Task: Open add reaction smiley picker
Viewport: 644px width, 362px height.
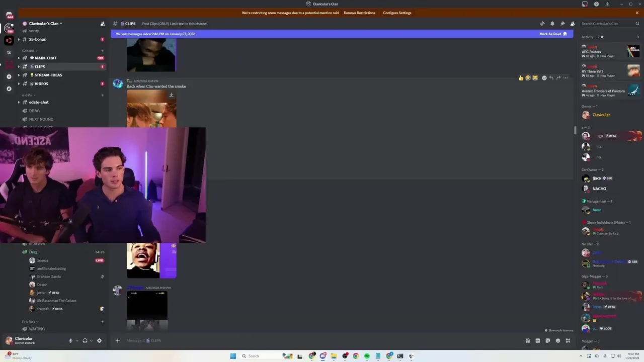Action: tap(544, 78)
